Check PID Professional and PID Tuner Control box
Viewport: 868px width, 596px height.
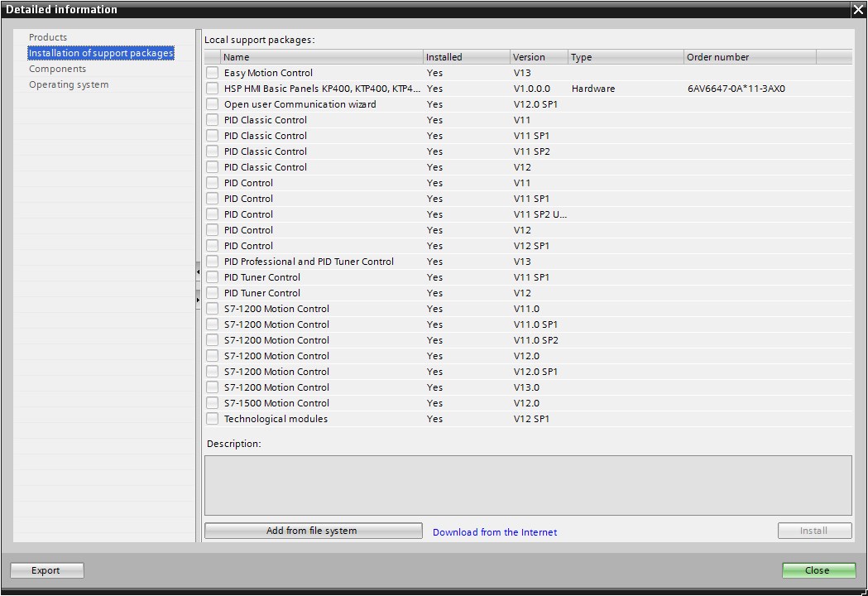point(212,262)
